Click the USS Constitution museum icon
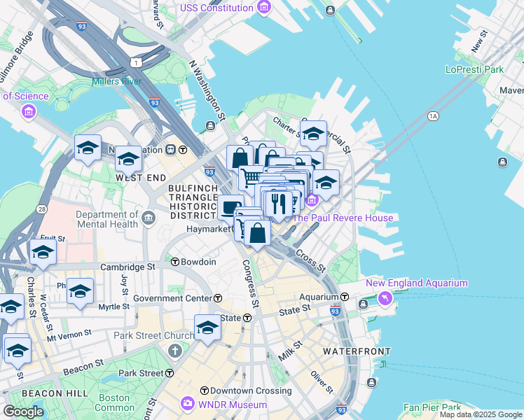This screenshot has height=420, width=524. tap(264, 8)
